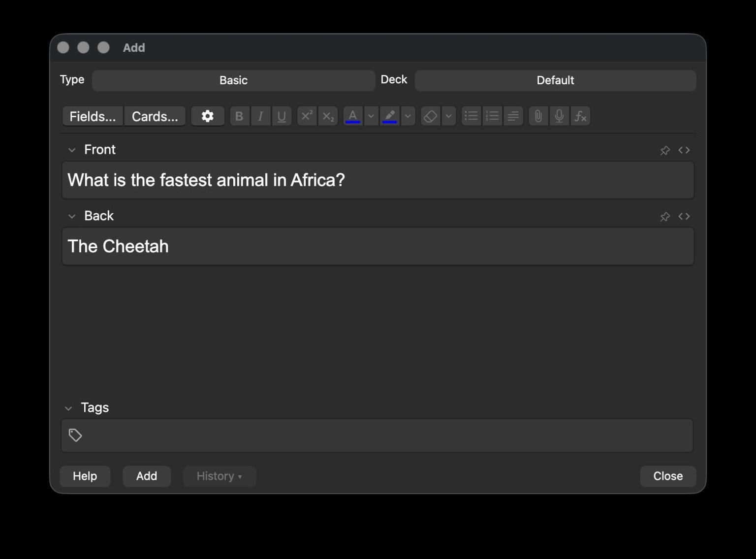Apply subscript formatting
The height and width of the screenshot is (559, 756).
click(328, 116)
